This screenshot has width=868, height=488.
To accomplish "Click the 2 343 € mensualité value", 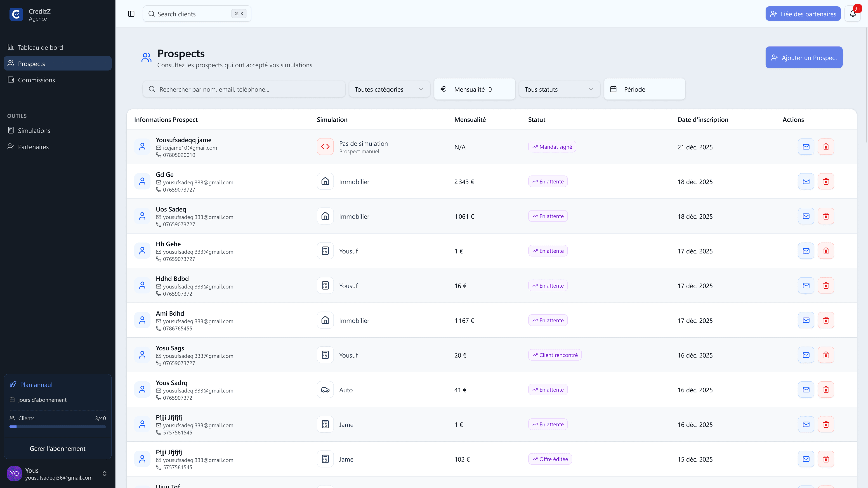I will (x=464, y=182).
